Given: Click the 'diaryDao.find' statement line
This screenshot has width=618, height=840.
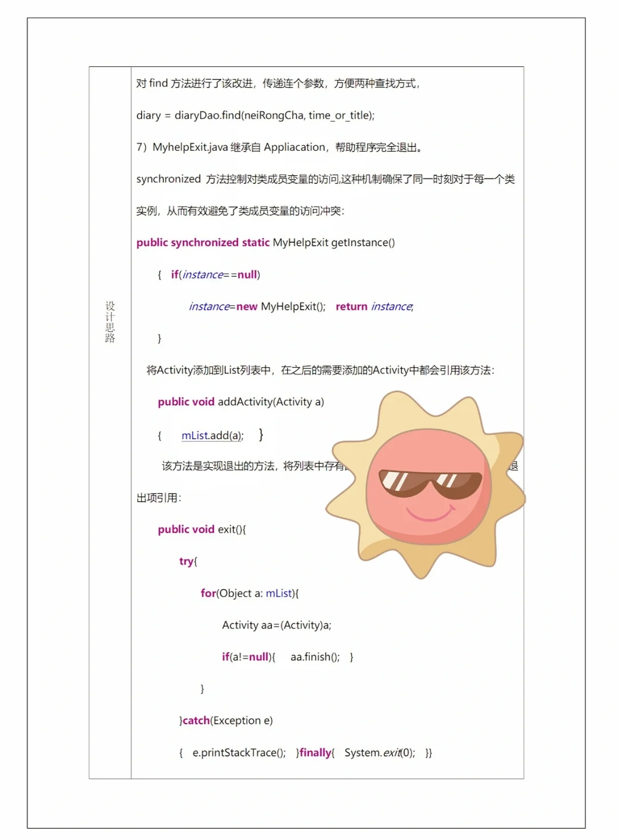Looking at the screenshot, I should click(x=256, y=115).
